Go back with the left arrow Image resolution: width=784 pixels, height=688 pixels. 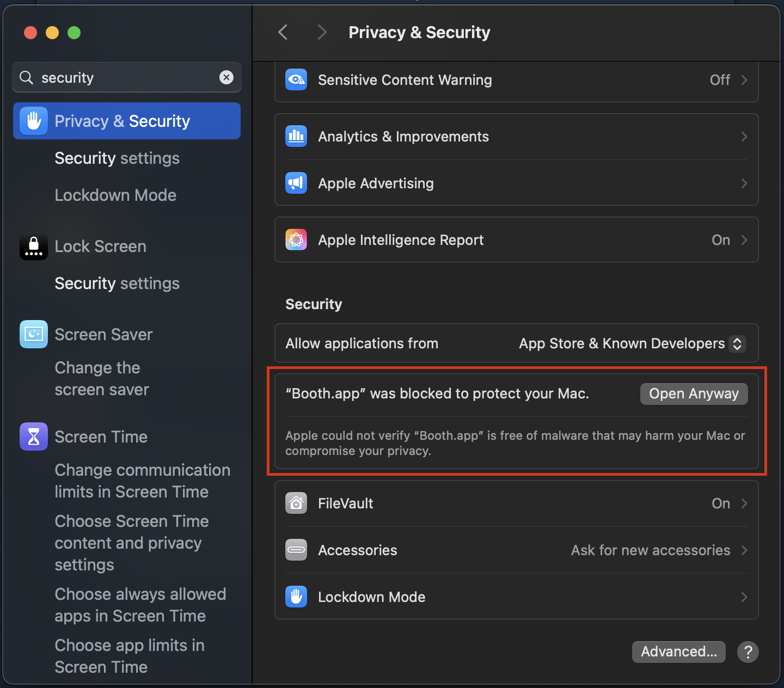283,32
